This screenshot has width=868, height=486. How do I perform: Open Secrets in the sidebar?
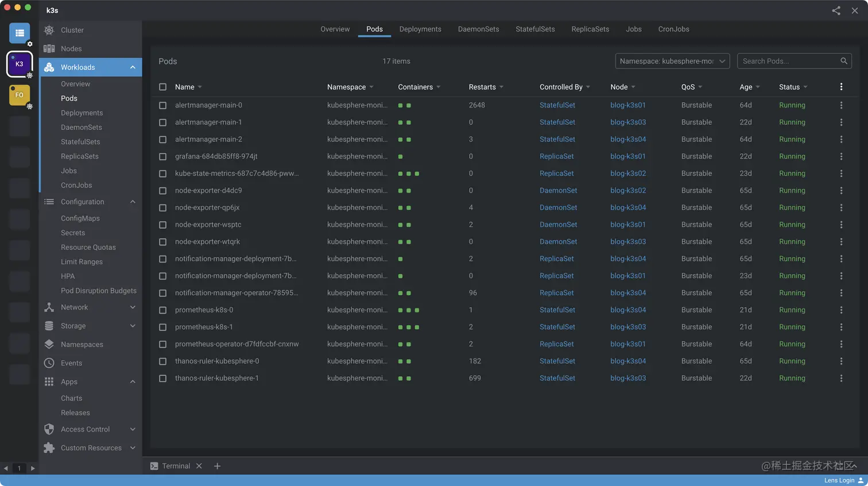[73, 233]
